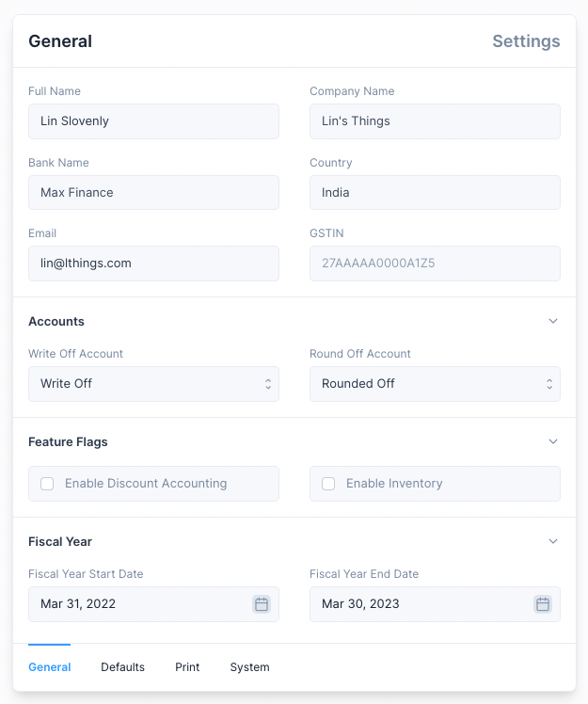This screenshot has height=704, width=588.
Task: Switch to the Defaults tab
Action: [122, 667]
